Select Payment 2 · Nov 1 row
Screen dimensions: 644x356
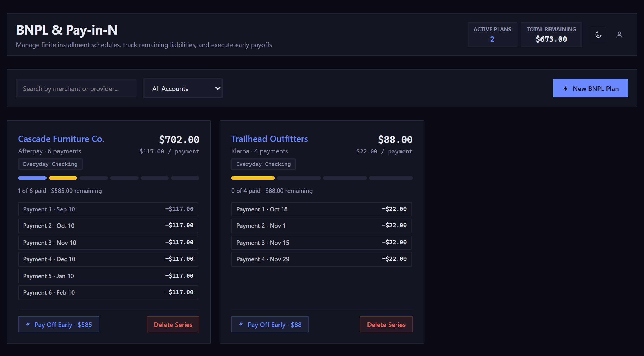coord(321,226)
